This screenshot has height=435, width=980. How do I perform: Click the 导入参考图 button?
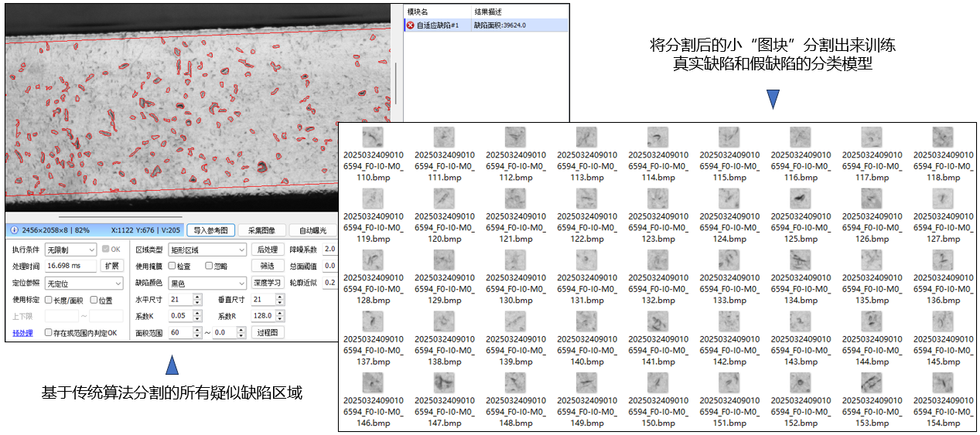(x=210, y=230)
